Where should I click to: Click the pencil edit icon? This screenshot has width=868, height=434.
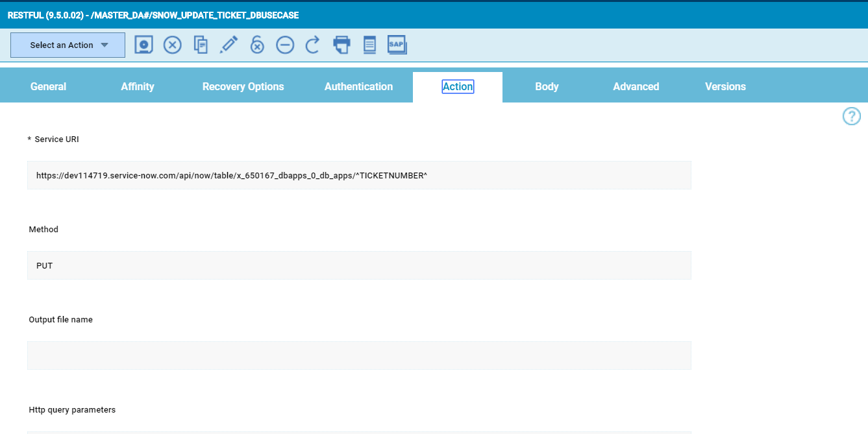pos(229,44)
